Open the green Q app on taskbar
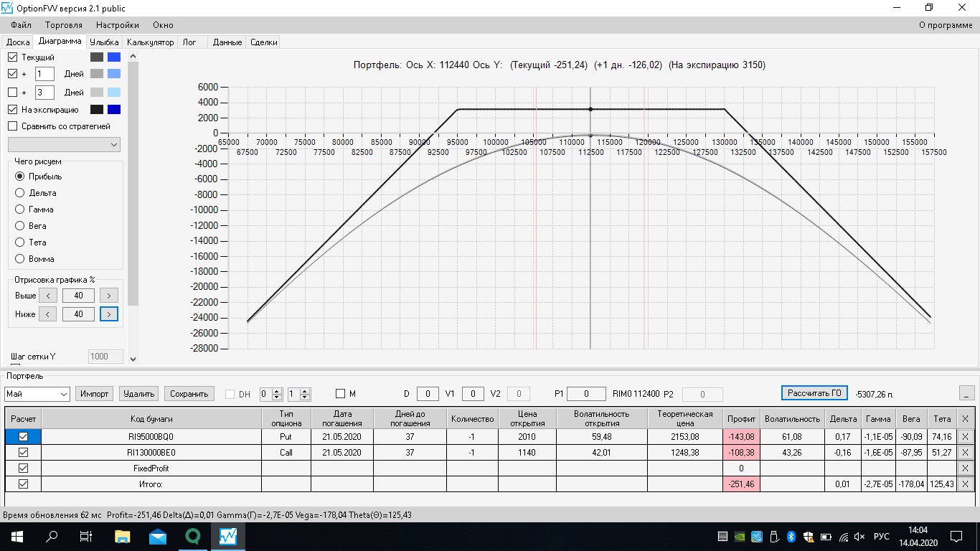The height and width of the screenshot is (551, 980). point(192,536)
